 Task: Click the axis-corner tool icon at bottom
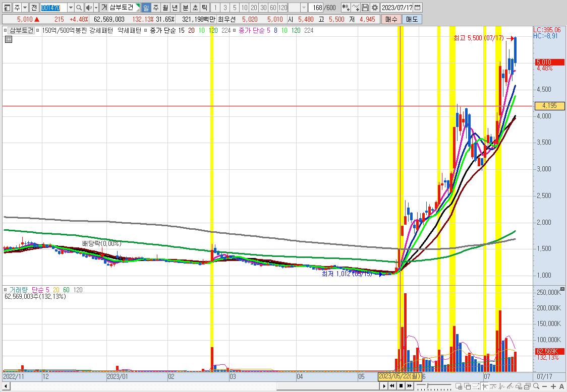(485, 386)
